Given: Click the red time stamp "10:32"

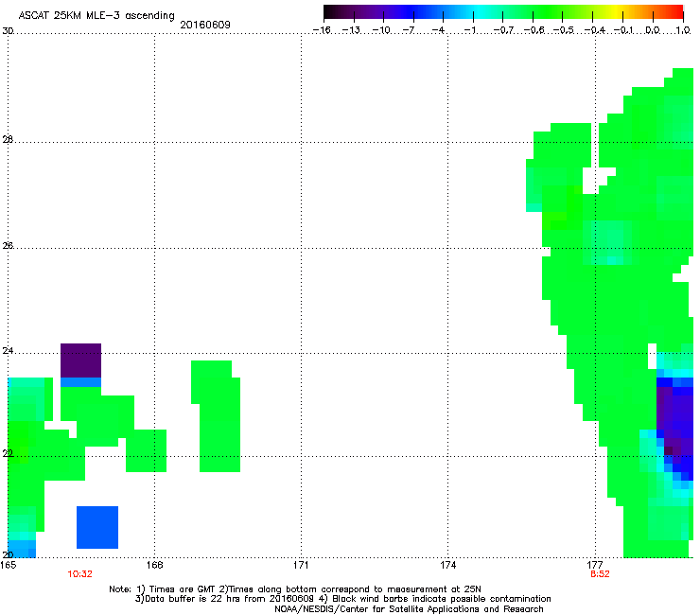Looking at the screenshot, I should coord(79,574).
